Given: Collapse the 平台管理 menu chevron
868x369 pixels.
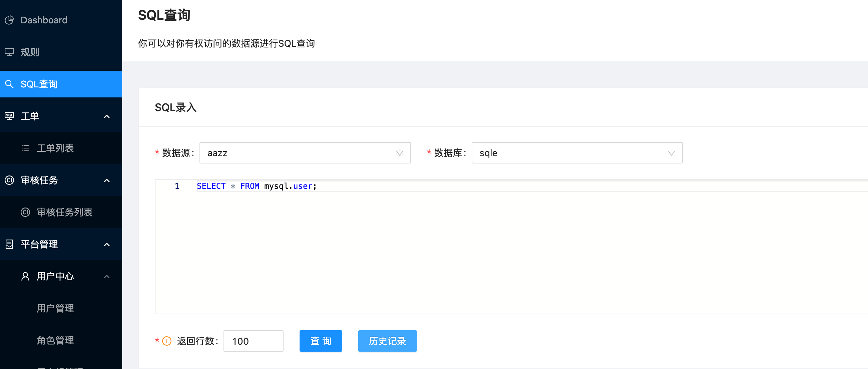Looking at the screenshot, I should (x=107, y=245).
